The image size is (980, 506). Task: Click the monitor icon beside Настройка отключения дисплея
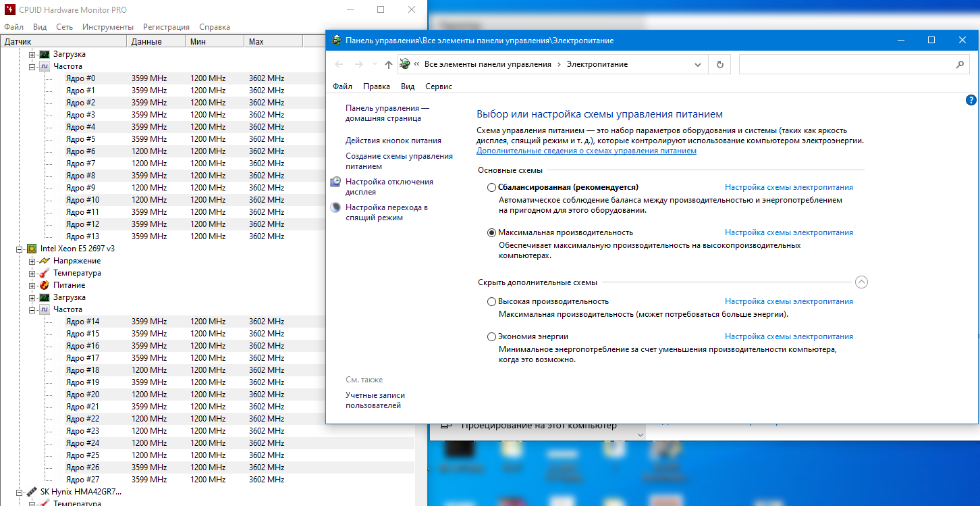(335, 182)
